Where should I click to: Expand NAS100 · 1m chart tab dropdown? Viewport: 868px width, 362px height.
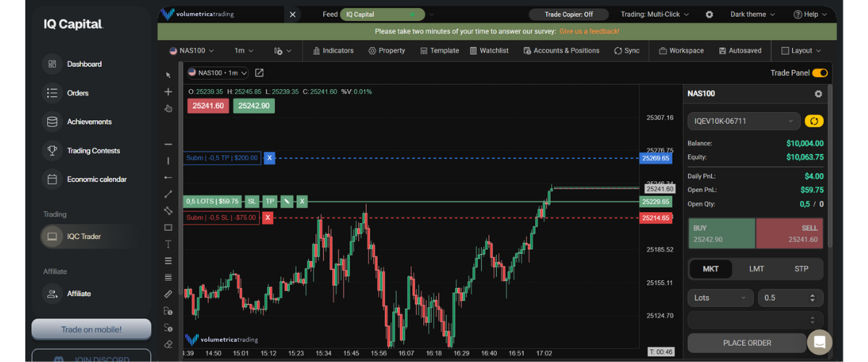click(x=218, y=72)
